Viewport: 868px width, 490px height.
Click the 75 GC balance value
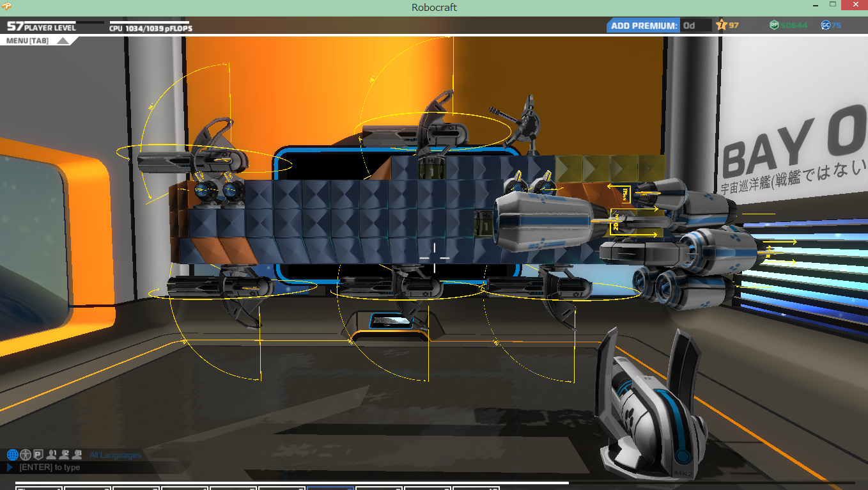coord(836,26)
